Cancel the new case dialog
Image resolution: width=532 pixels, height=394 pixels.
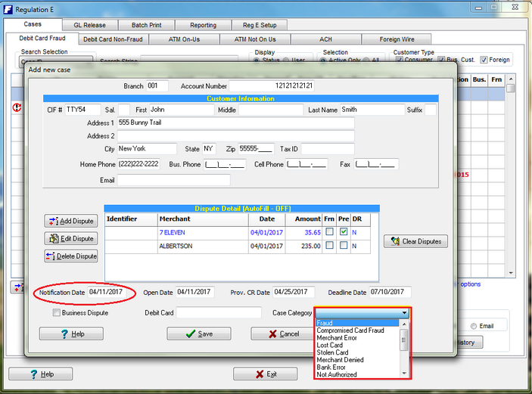coord(283,334)
